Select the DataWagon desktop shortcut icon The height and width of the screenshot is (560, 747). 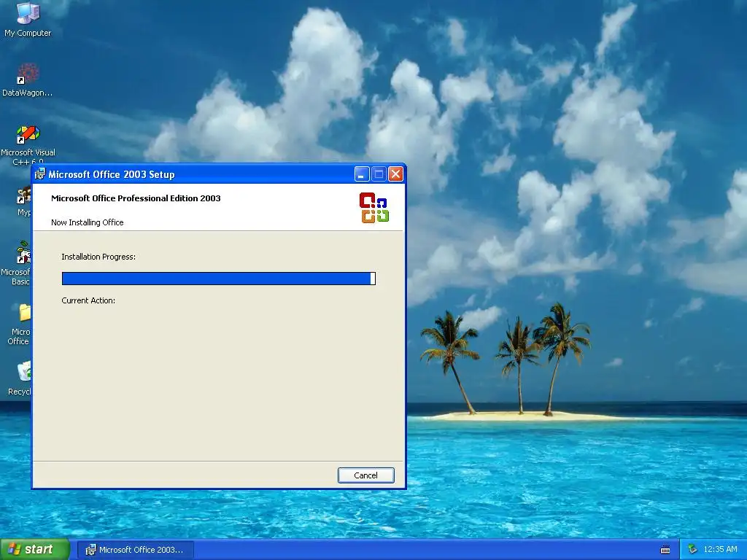28,80
